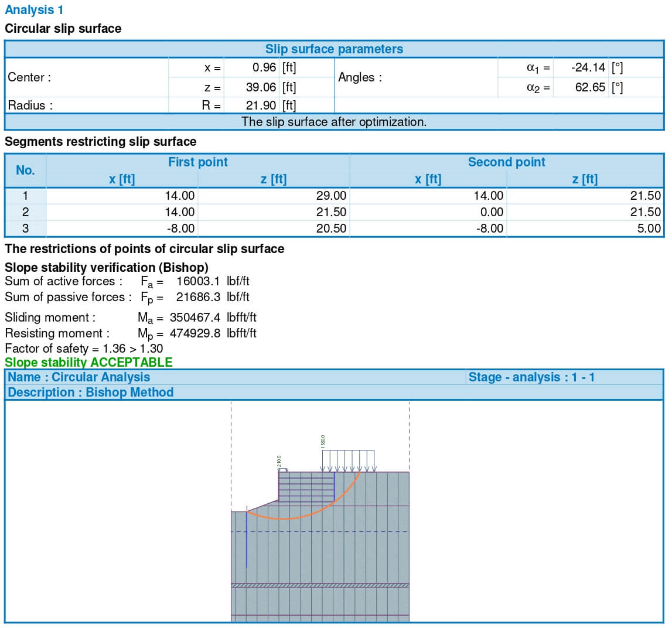This screenshot has width=672, height=628.
Task: Click the "Name : Circular Analysis" header
Action: point(79,377)
